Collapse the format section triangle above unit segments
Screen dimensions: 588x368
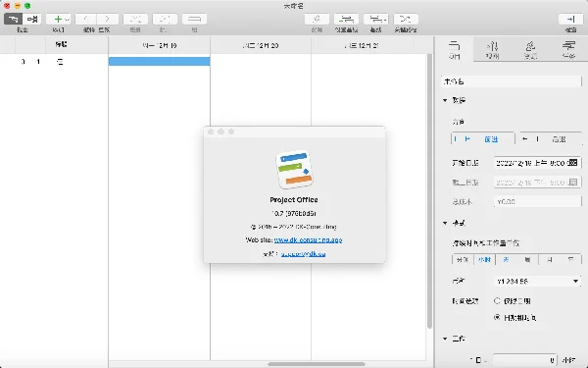[x=445, y=223]
